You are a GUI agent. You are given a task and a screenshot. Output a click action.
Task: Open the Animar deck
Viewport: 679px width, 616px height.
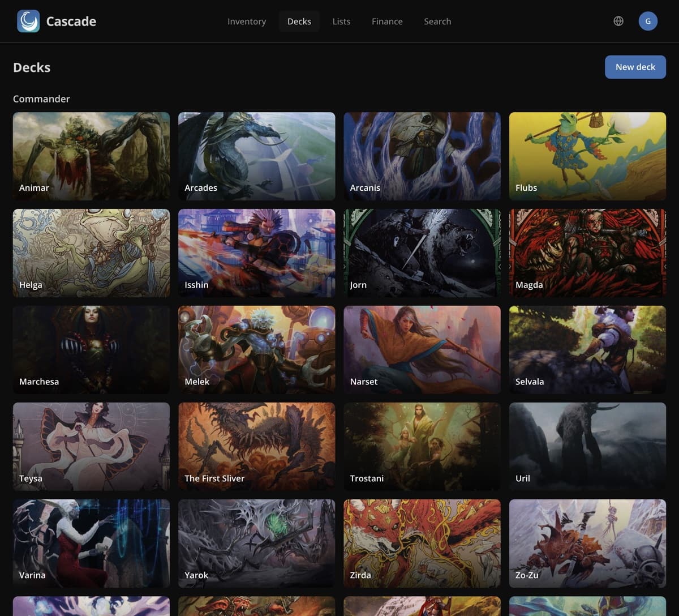91,156
